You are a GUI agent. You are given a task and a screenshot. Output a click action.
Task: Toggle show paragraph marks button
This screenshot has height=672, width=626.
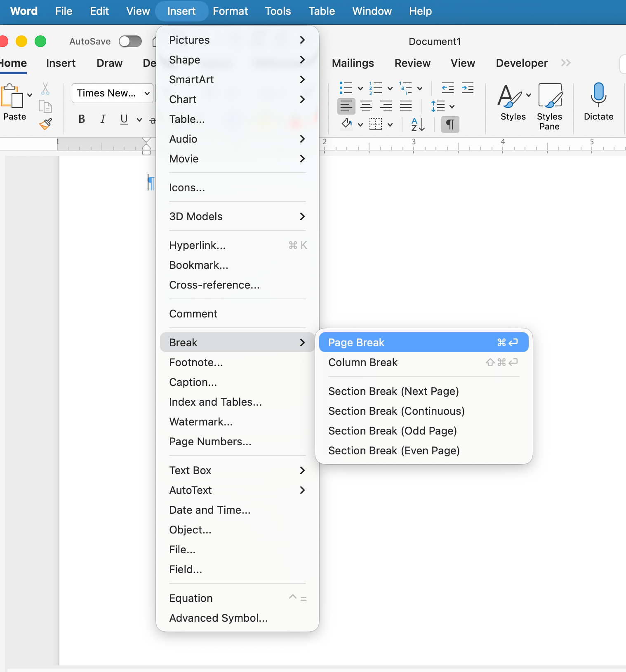point(450,124)
